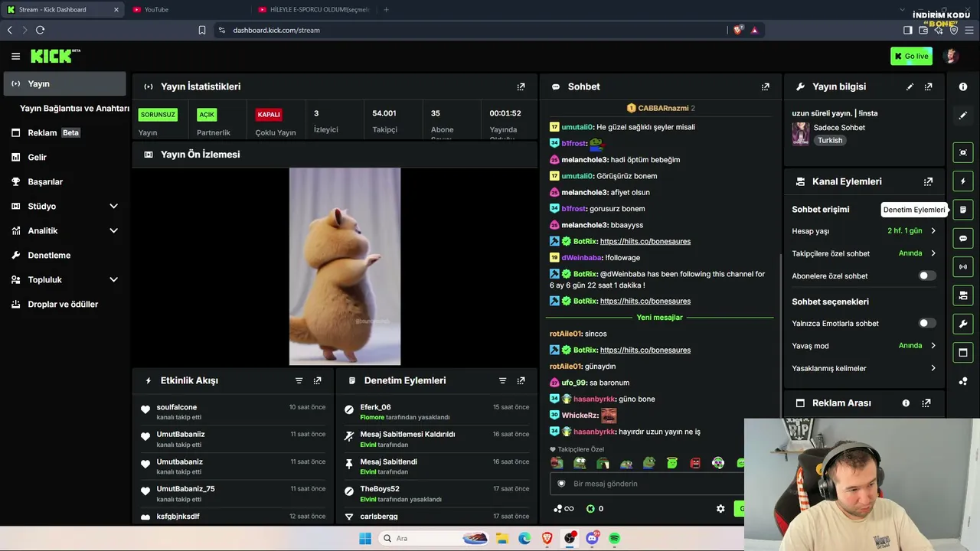The height and width of the screenshot is (551, 980).
Task: Pop out the Yayın İstatistikleri panel
Action: pos(521,86)
